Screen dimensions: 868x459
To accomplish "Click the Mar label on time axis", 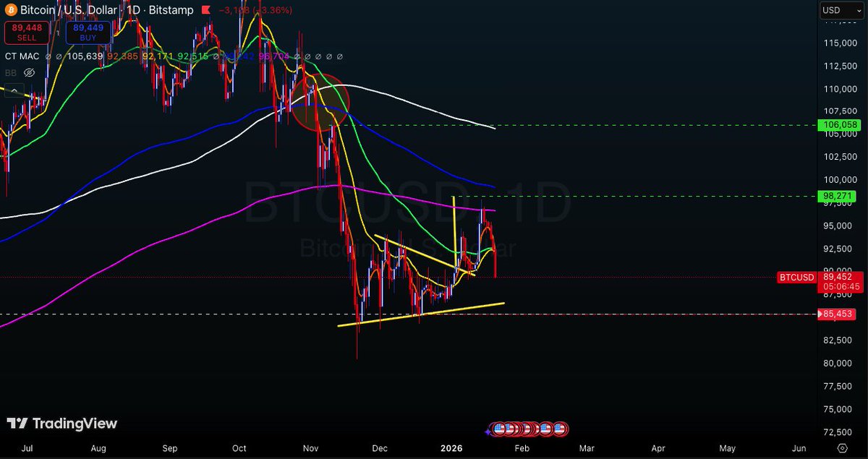I will tap(587, 447).
